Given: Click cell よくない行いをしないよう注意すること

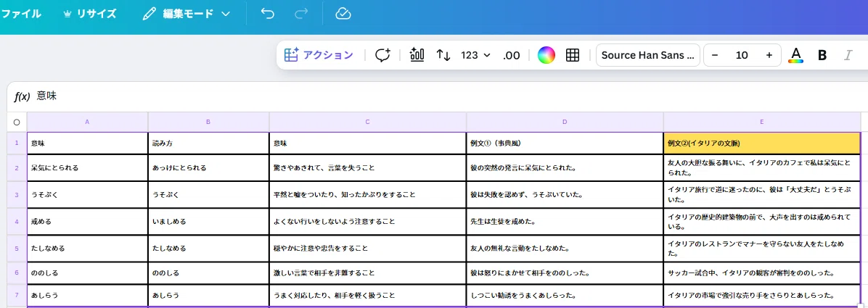Looking at the screenshot, I should pos(367,222).
